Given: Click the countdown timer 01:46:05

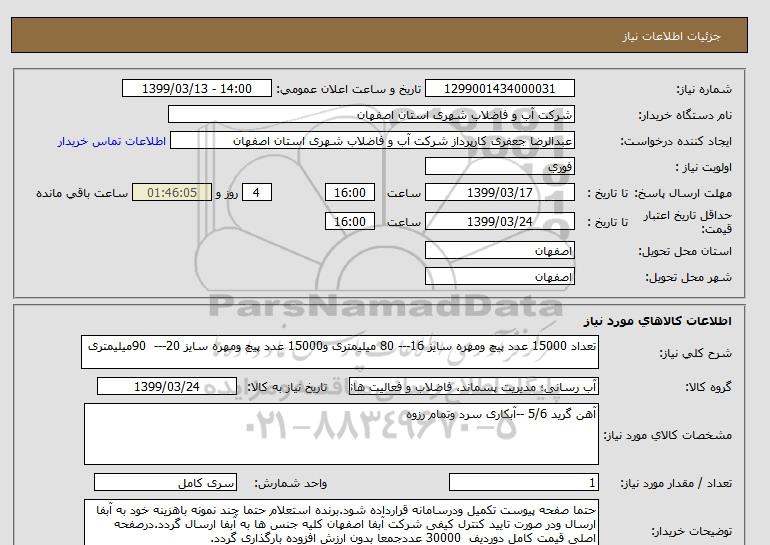Looking at the screenshot, I should 172,192.
